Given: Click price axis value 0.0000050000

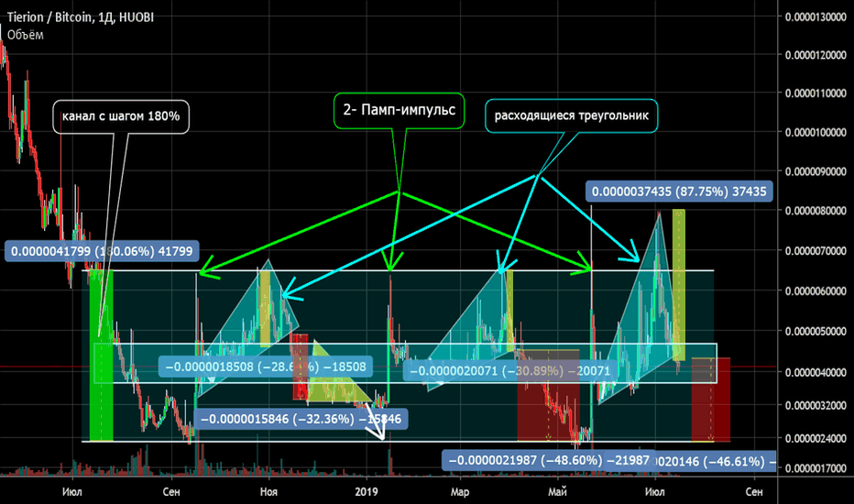Looking at the screenshot, I should tap(816, 332).
